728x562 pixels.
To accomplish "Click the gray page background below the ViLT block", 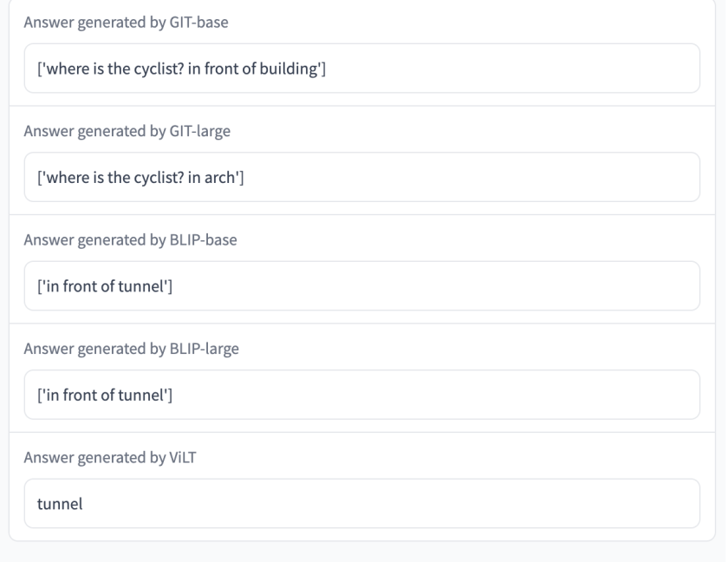I will (x=362, y=553).
